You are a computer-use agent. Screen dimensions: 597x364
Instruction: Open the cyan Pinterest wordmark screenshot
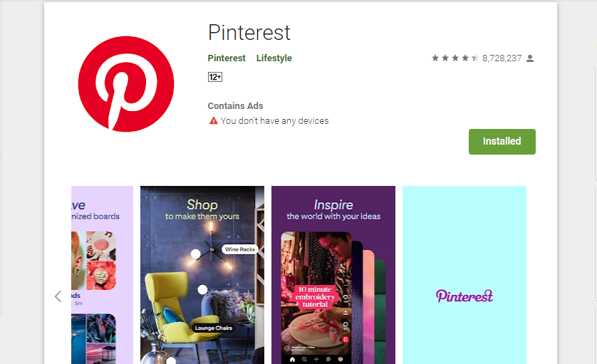464,275
